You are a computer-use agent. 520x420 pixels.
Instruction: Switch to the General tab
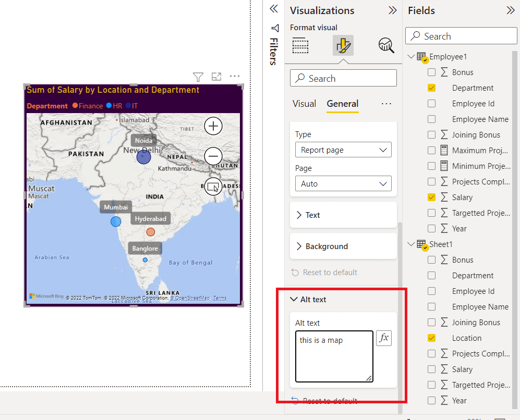pyautogui.click(x=342, y=104)
